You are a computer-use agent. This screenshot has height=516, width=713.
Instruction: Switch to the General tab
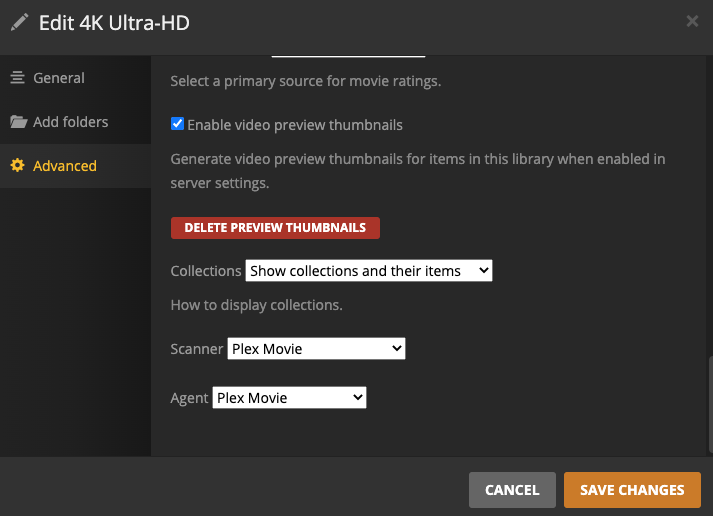coord(59,78)
